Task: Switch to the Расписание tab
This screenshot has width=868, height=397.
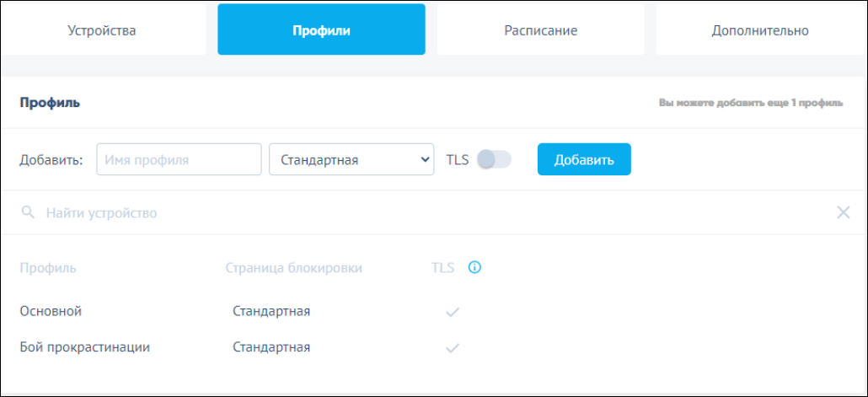Action: [540, 30]
